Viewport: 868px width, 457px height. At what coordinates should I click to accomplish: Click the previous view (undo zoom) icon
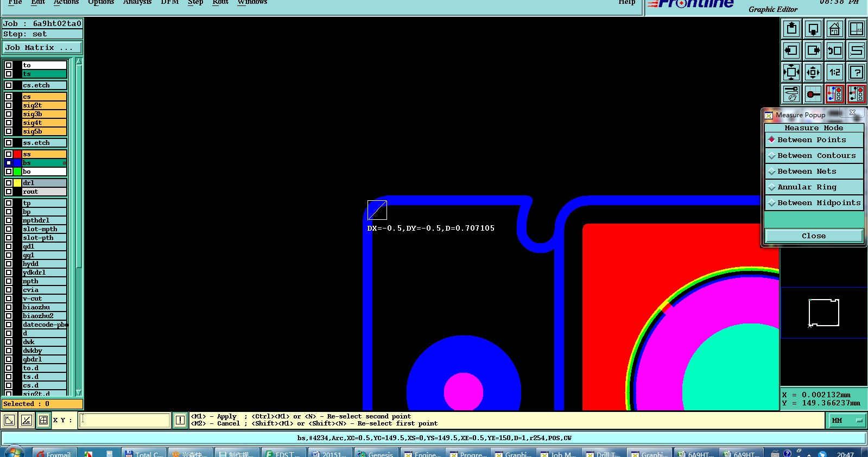click(x=835, y=50)
